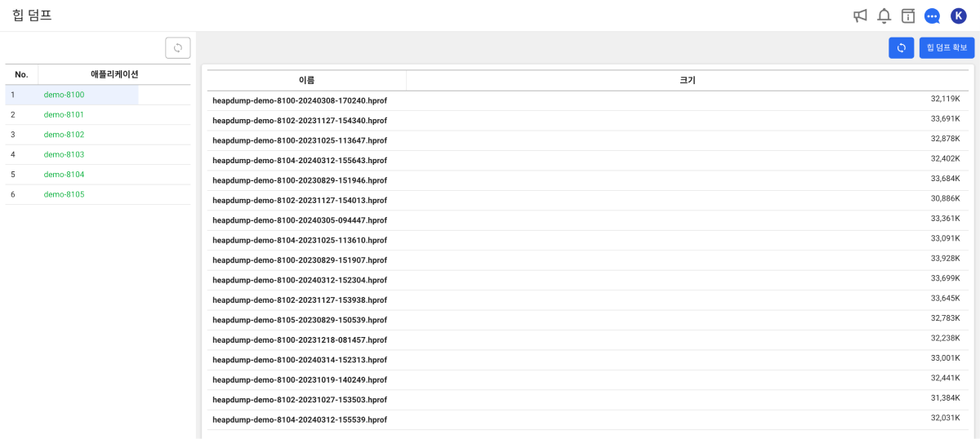Open the info window icon in header

(908, 16)
